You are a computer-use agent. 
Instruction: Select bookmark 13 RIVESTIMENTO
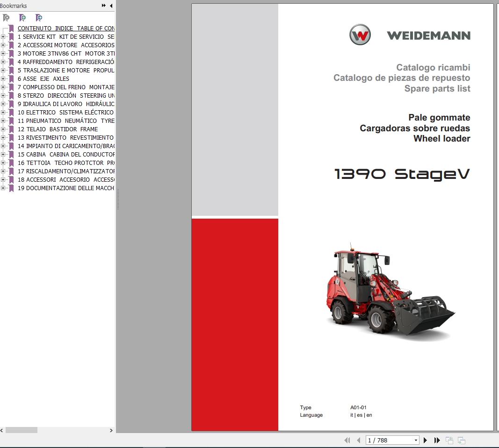65,138
